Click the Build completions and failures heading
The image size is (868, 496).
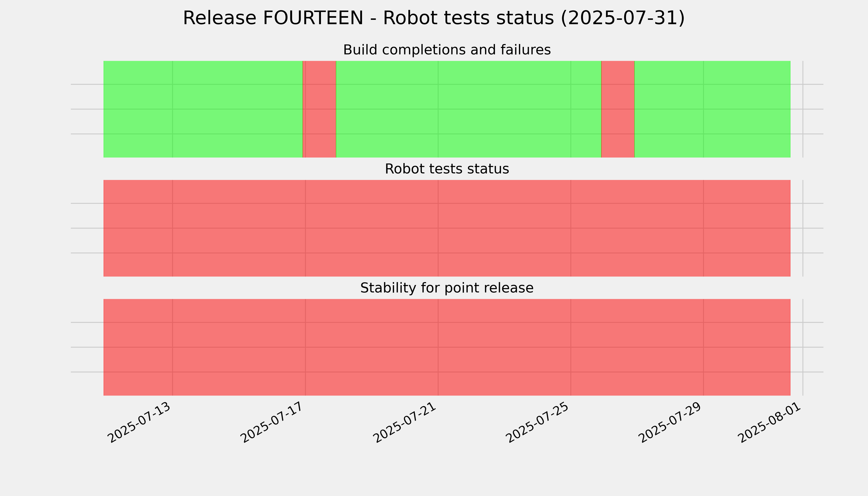click(x=447, y=50)
